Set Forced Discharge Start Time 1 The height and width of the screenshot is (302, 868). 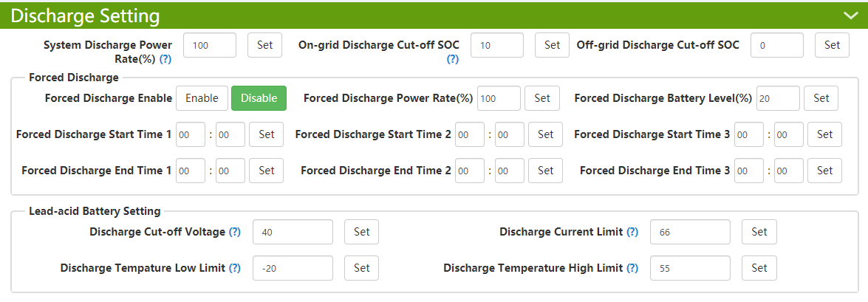(266, 134)
